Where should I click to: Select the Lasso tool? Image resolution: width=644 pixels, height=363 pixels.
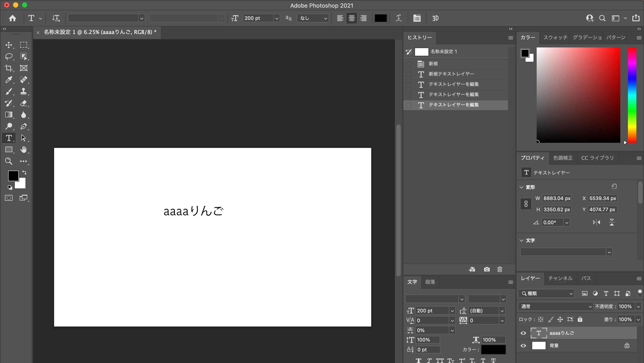point(9,57)
